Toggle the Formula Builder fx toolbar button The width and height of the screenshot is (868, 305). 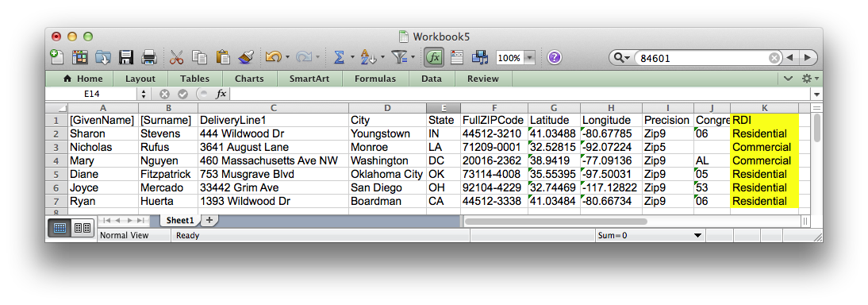point(435,57)
